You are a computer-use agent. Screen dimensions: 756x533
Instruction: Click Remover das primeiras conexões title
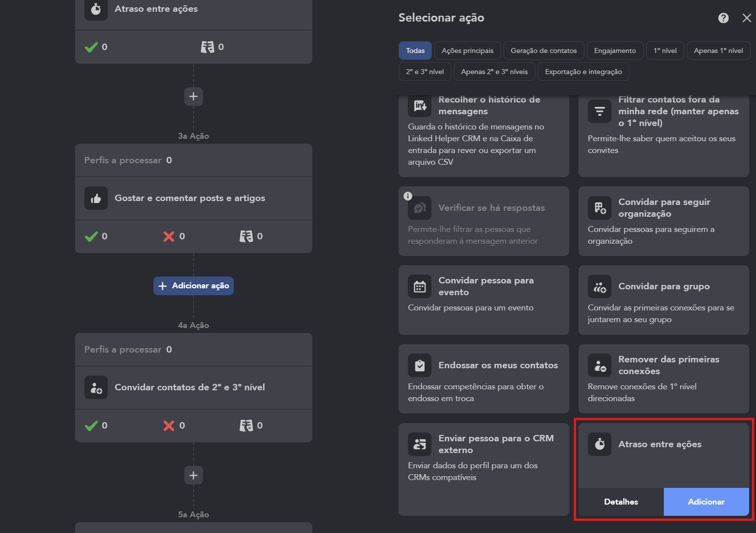[669, 365]
